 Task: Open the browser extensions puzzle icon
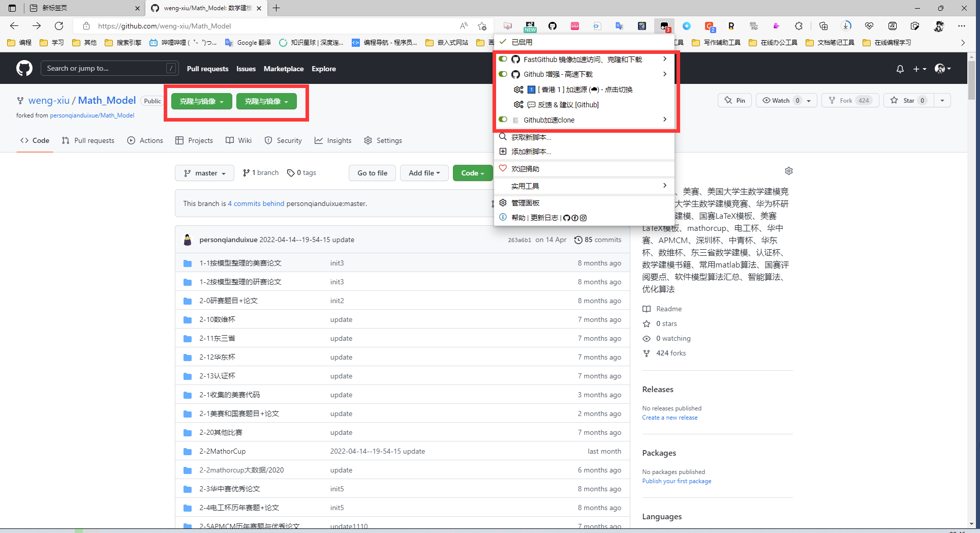[799, 26]
